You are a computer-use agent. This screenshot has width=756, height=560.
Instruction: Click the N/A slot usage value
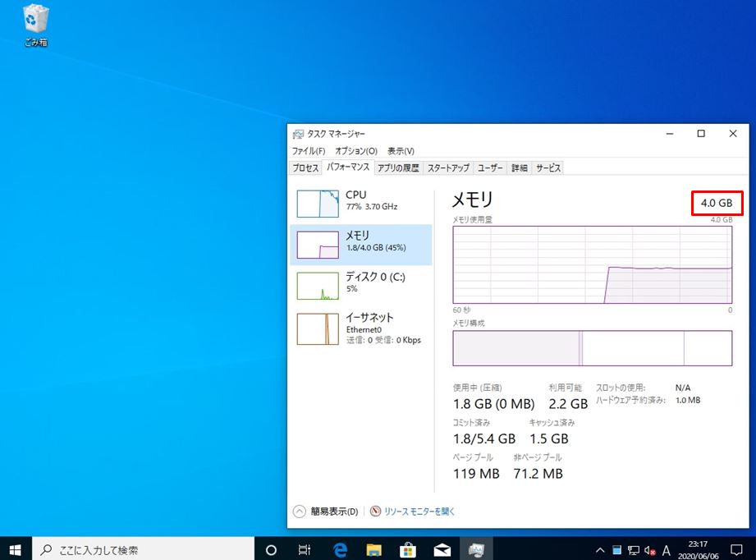point(683,388)
